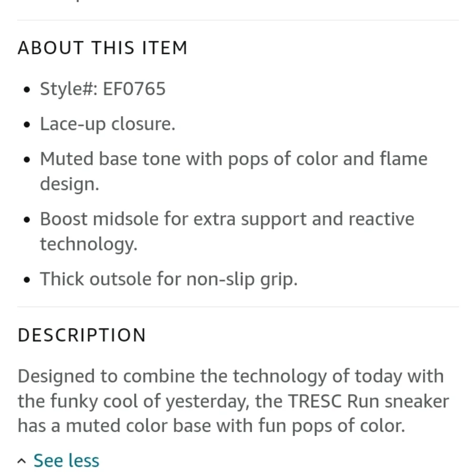Image resolution: width=476 pixels, height=476 pixels.
Task: Click the TRESC Run product name text
Action: 334,401
